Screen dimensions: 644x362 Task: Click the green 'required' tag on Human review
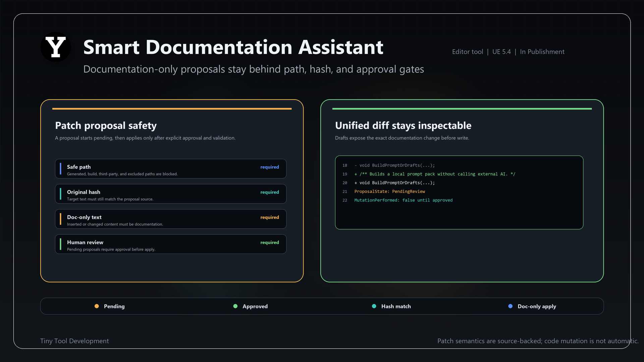pos(270,242)
